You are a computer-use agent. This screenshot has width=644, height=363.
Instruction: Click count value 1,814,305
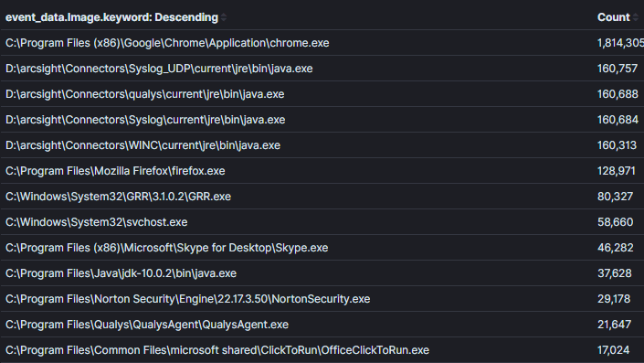coord(620,43)
